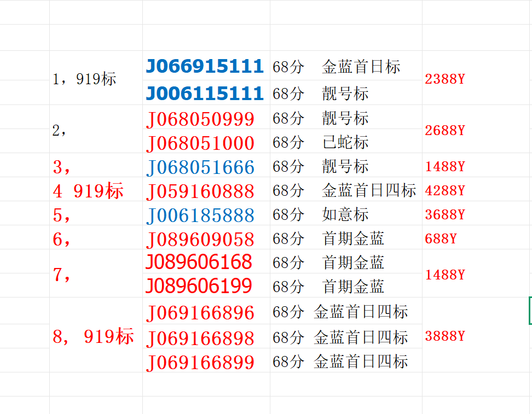The image size is (532, 414).
Task: Select the cell containing J066915111
Action: point(205,67)
